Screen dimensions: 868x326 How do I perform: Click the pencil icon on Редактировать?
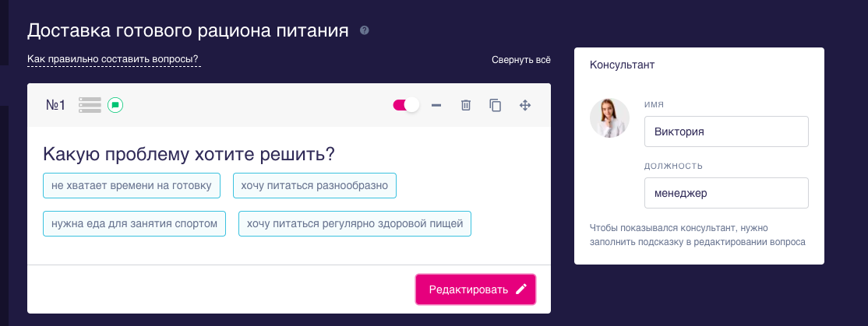tap(521, 289)
